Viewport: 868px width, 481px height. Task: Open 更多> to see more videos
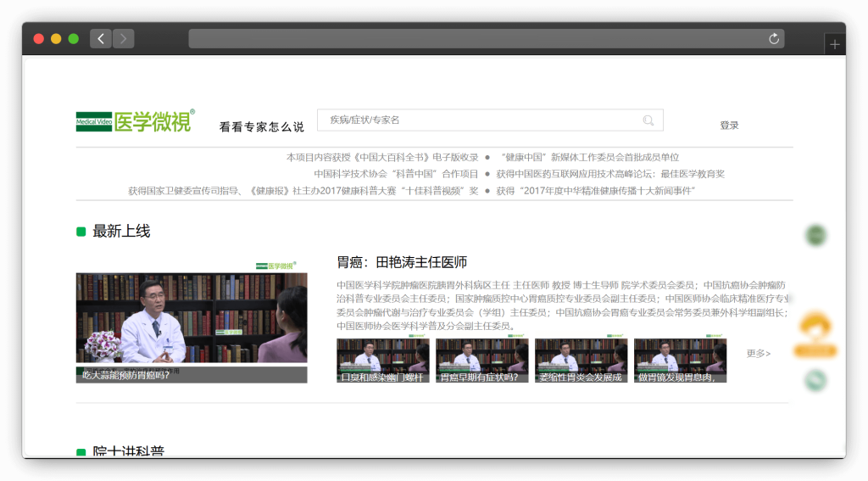(758, 354)
